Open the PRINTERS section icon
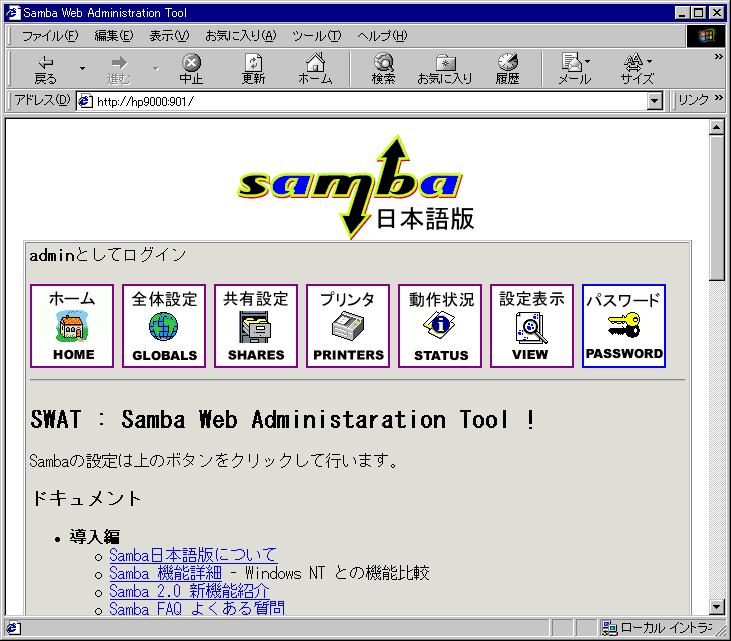 pyautogui.click(x=348, y=326)
